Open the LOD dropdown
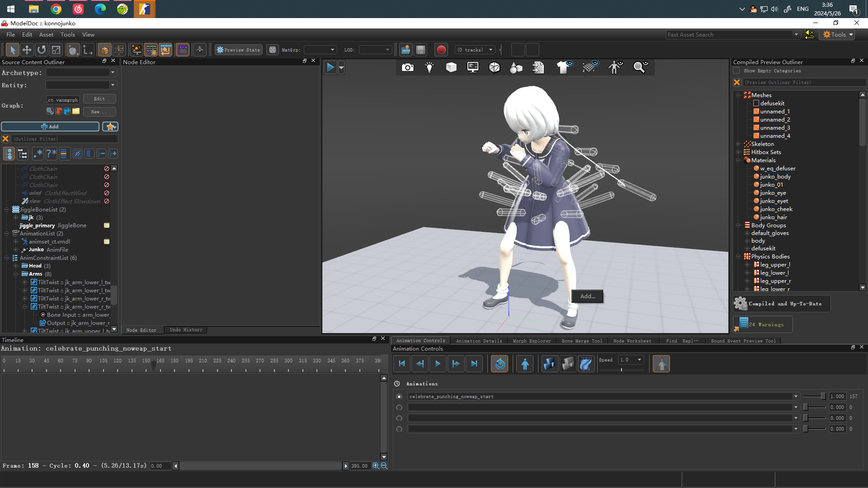Screen dimensions: 868x488 pos(375,50)
